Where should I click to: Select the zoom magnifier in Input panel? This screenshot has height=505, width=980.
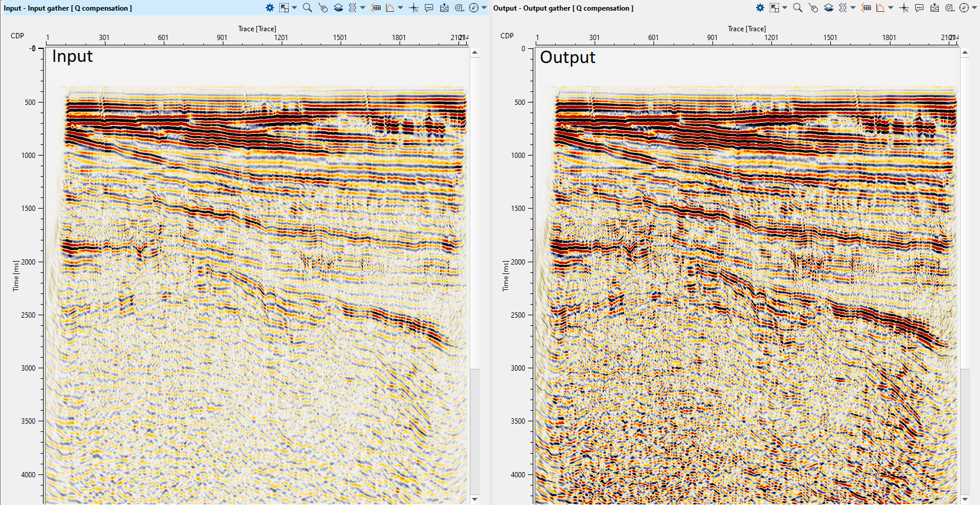[307, 8]
